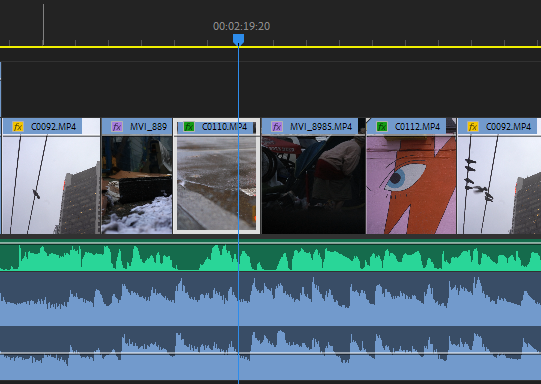Click the MVI_8985.MP4 clip name label
This screenshot has width=541, height=384.
(321, 127)
